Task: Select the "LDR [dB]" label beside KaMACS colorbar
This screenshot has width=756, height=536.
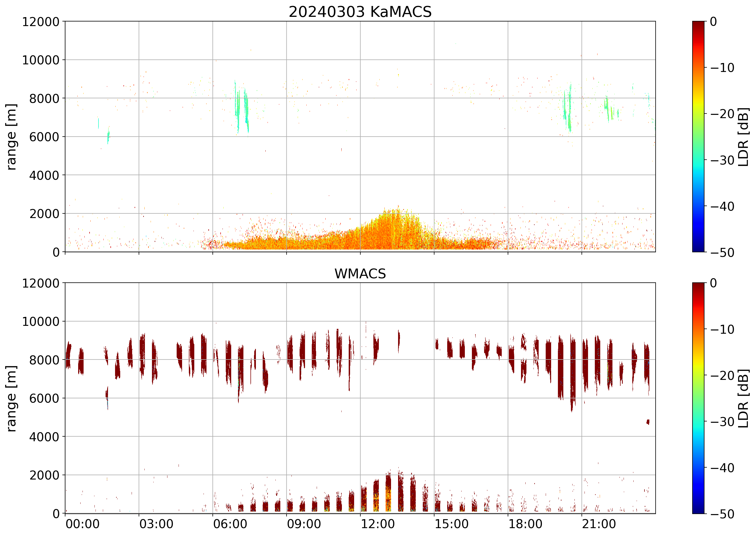Action: point(744,137)
